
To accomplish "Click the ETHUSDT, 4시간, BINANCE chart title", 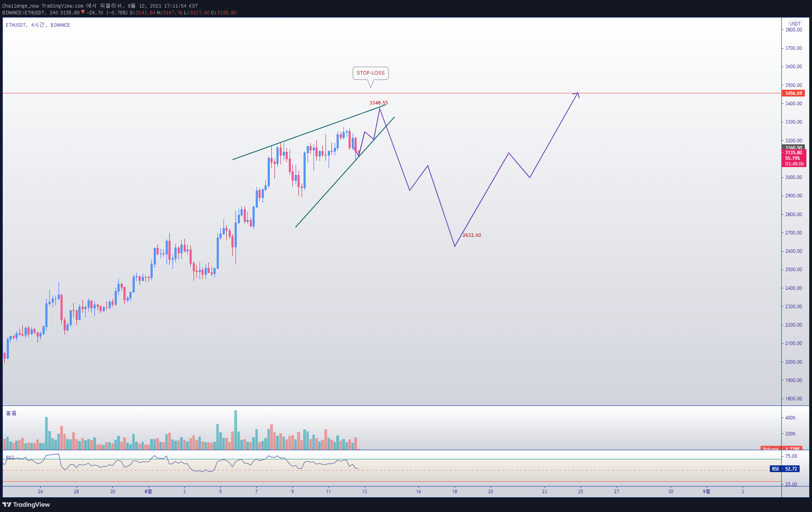I will 38,25.
